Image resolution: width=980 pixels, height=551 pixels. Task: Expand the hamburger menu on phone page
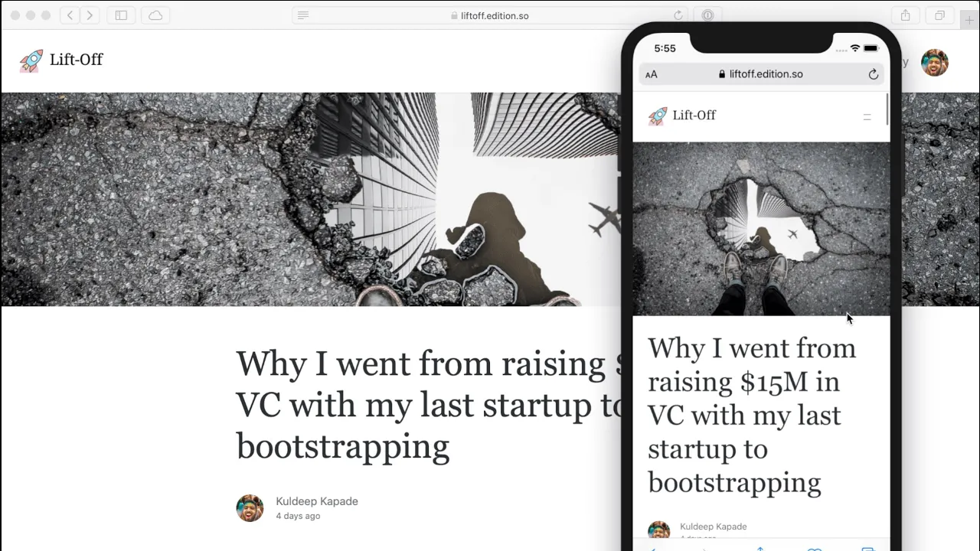867,117
